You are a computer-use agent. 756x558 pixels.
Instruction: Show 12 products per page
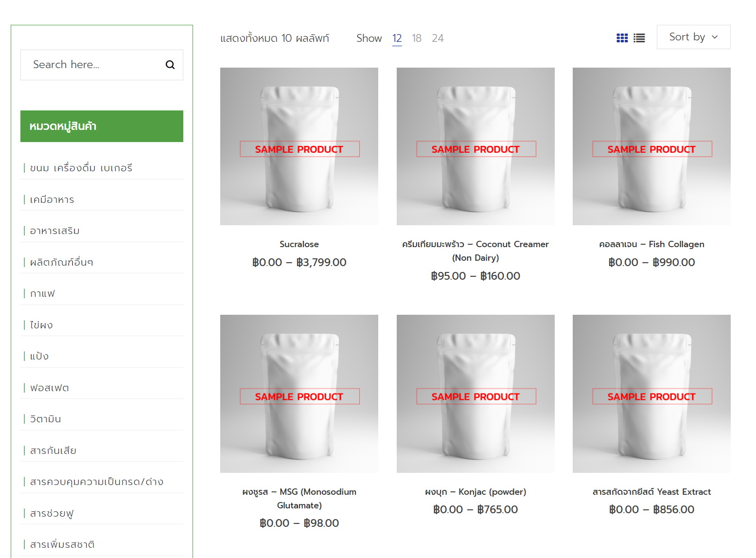[x=397, y=38]
